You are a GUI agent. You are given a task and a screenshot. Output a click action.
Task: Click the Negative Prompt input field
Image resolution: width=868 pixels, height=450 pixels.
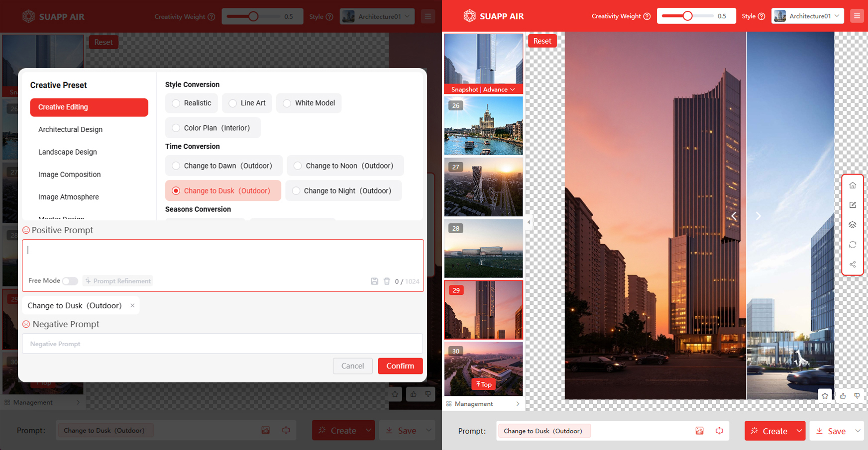[x=222, y=344]
